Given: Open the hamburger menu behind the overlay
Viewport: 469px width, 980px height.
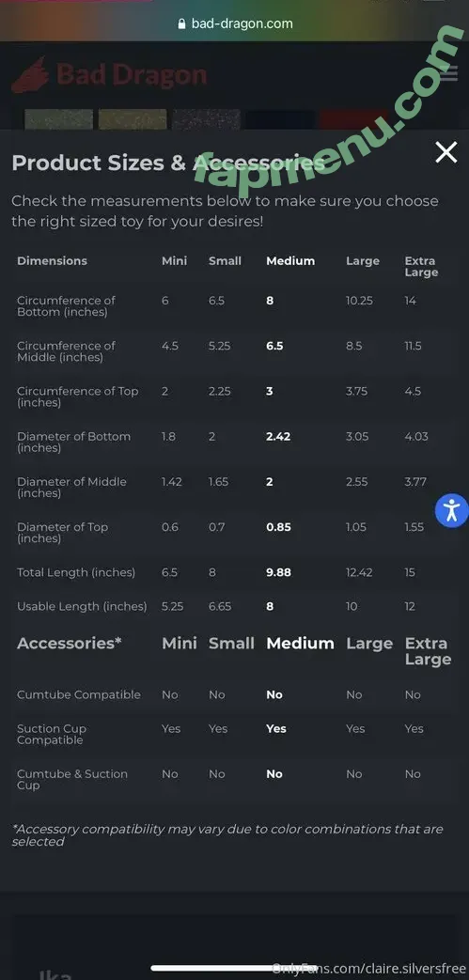Looking at the screenshot, I should click(x=448, y=73).
